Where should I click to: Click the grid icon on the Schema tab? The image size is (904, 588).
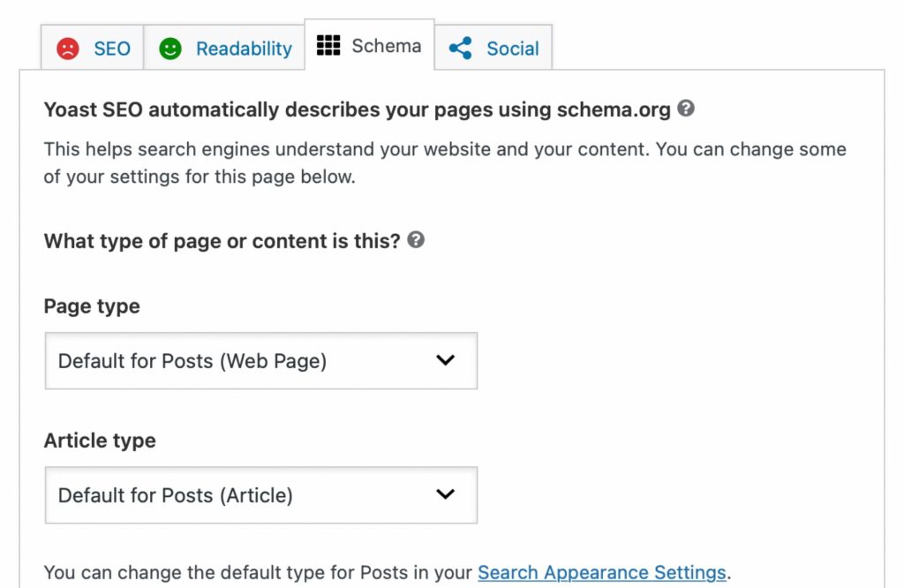pos(328,46)
